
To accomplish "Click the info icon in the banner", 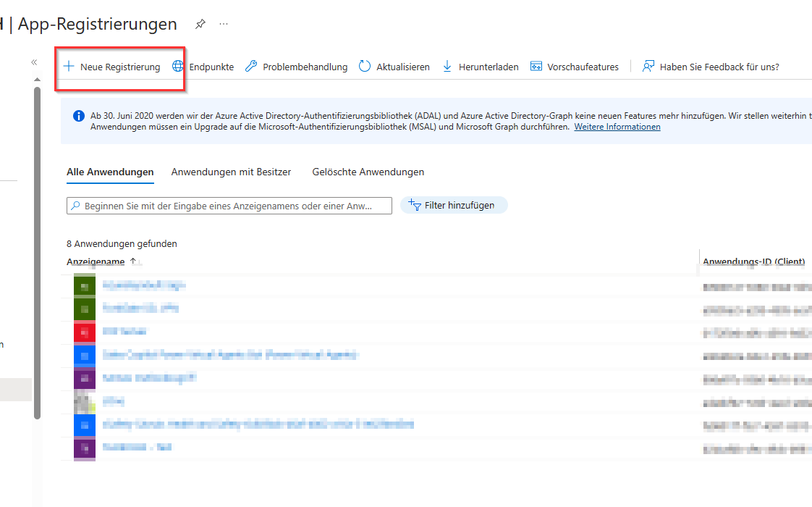I will (x=79, y=116).
